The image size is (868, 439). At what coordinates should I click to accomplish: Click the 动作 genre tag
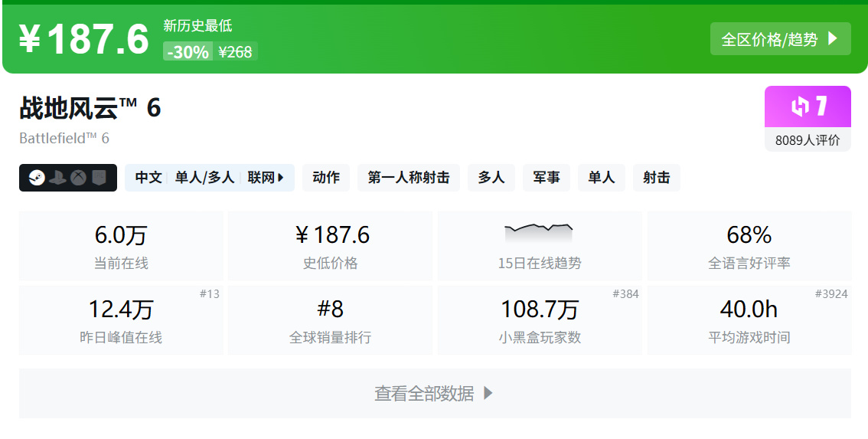point(326,178)
